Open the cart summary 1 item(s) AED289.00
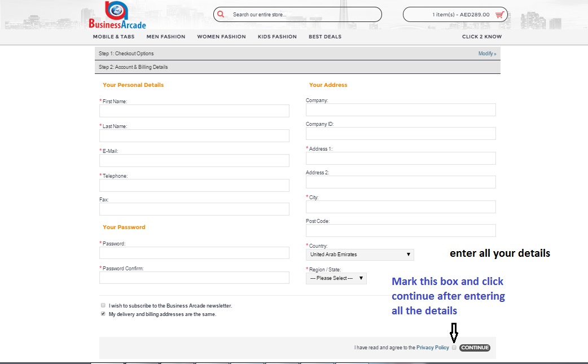This screenshot has height=364, width=588. [x=455, y=15]
